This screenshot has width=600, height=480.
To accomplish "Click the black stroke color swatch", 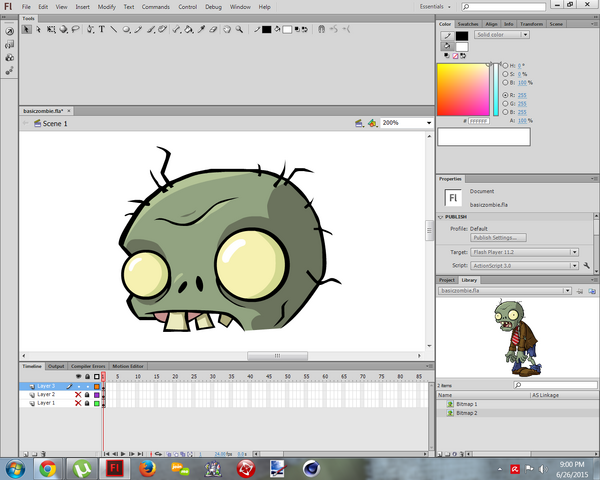I will [462, 36].
